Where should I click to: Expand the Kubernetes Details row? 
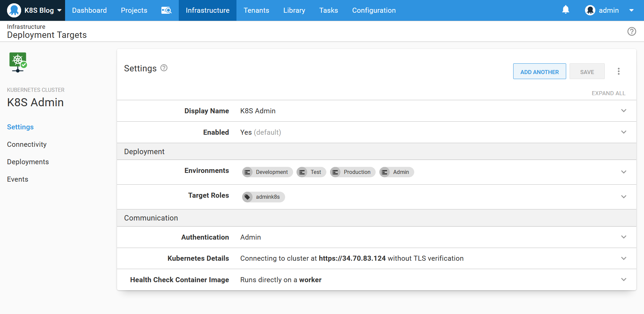[x=624, y=258]
